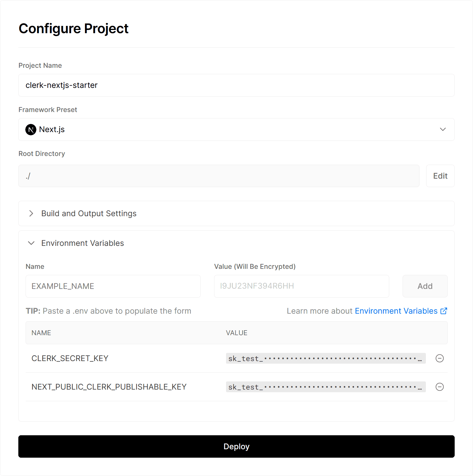Screen dimensions: 473x476
Task: Click the Deploy button
Action: (x=236, y=446)
